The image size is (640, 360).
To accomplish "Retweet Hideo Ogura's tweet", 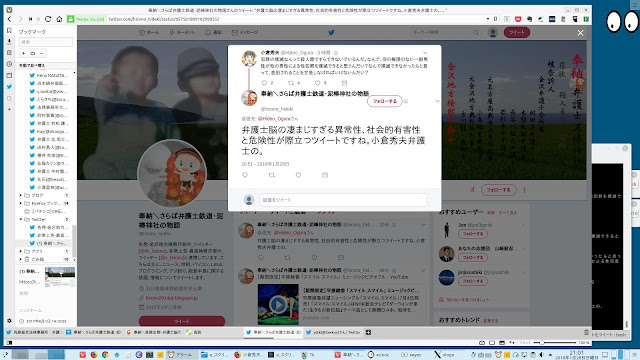I will (x=291, y=83).
